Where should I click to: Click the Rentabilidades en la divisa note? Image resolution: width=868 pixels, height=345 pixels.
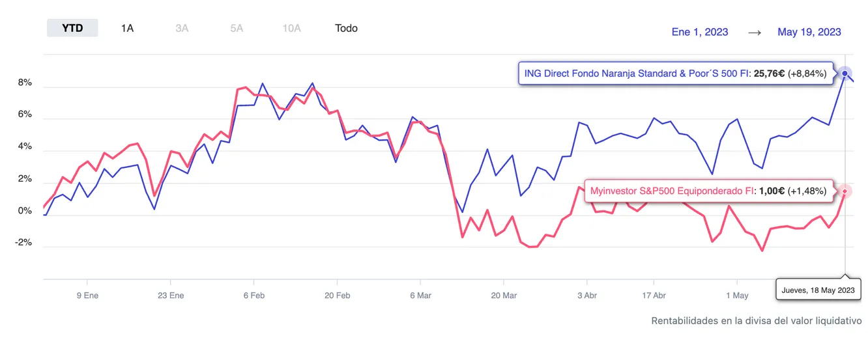(756, 321)
